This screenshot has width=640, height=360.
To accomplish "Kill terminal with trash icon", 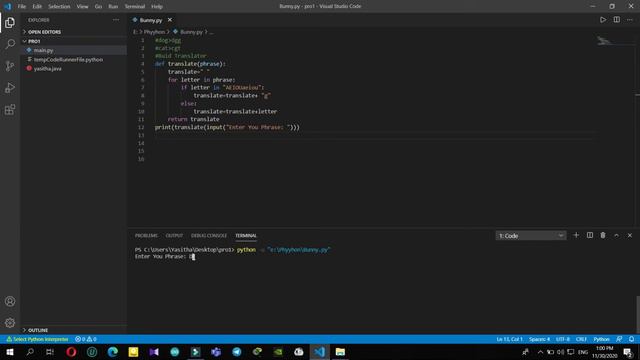I will 603,235.
